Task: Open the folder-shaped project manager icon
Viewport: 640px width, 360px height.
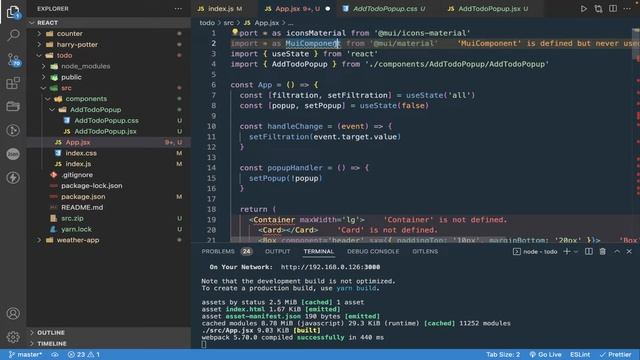Action: point(13,107)
